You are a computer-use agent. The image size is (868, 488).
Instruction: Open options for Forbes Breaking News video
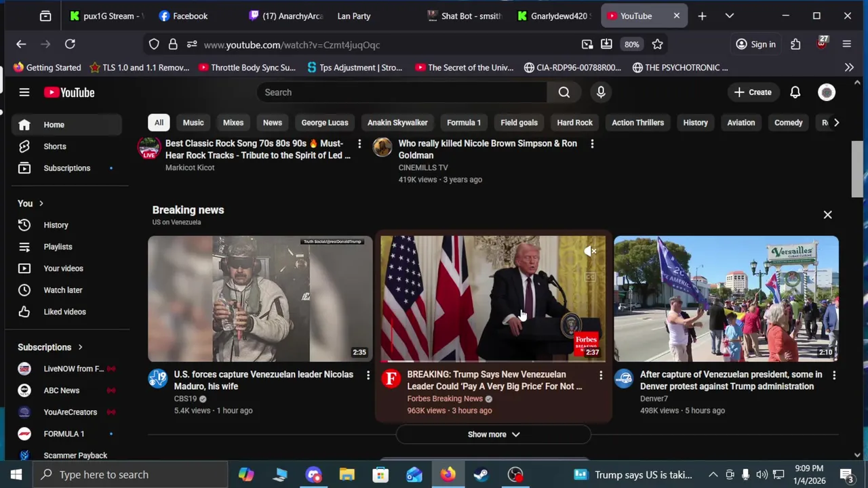pos(601,375)
